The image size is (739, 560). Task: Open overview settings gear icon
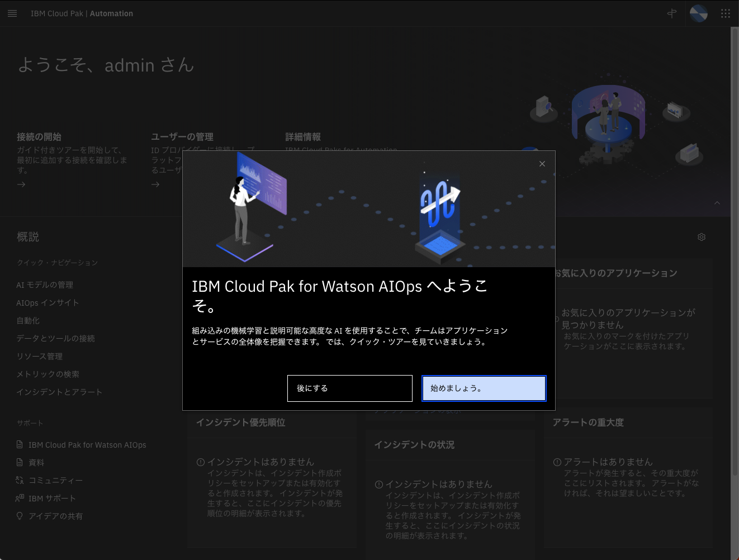coord(702,237)
